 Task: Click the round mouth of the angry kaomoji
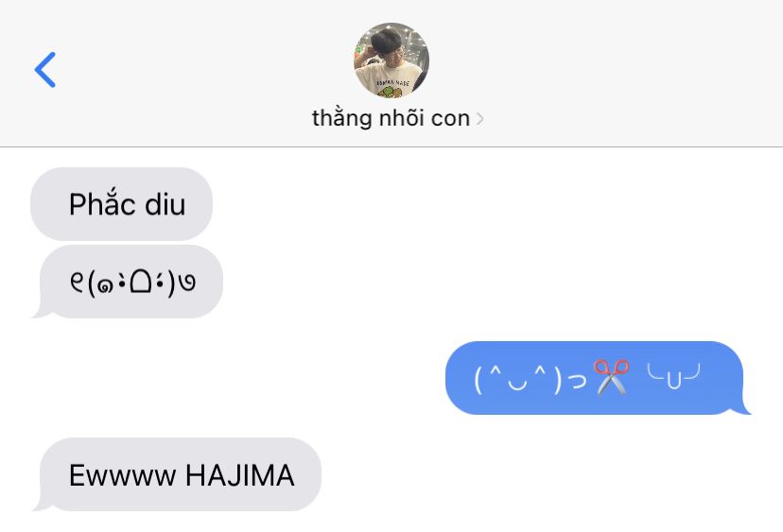click(x=140, y=283)
